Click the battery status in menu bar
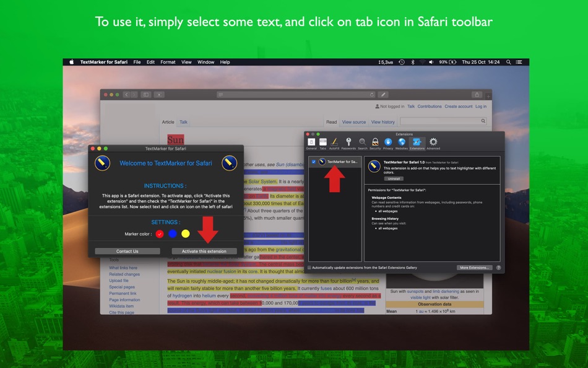This screenshot has height=368, width=588. coord(447,62)
